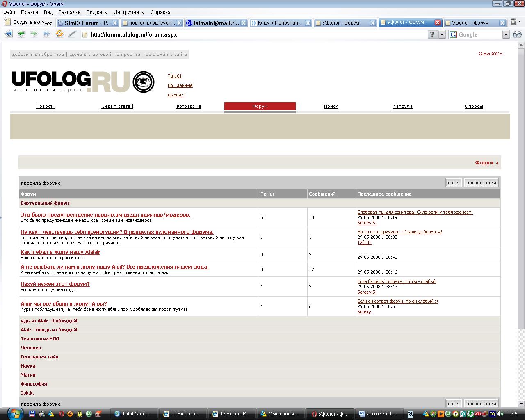Click the page vertical scrollbar
Screen dimensions: 525x420
pos(521,205)
